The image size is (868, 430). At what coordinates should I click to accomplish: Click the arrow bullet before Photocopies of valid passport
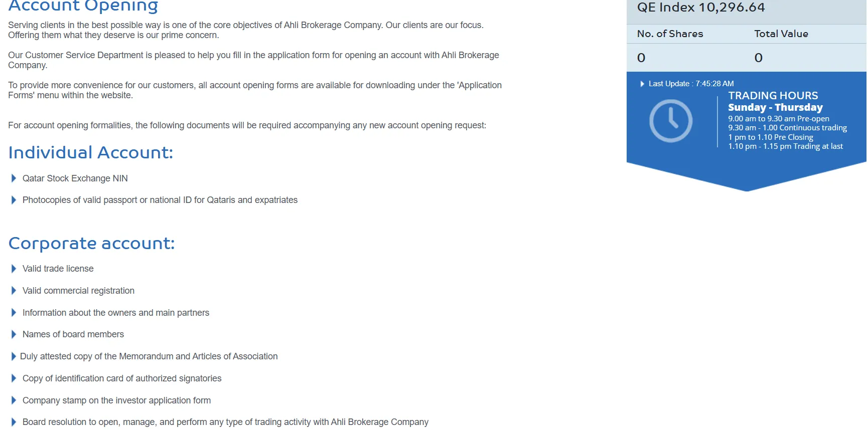pyautogui.click(x=14, y=200)
